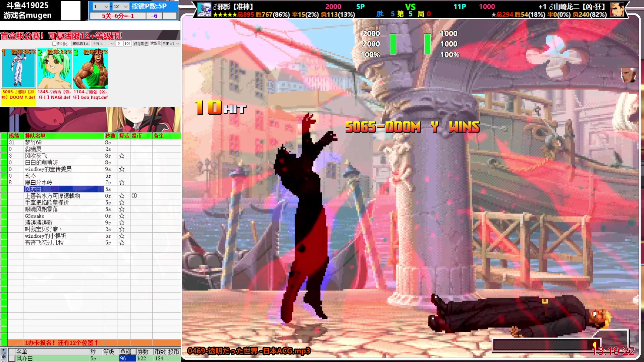This screenshot has height=362, width=644.
Task: Click the revive star in windkey的小樸祈 row
Action: click(x=122, y=236)
